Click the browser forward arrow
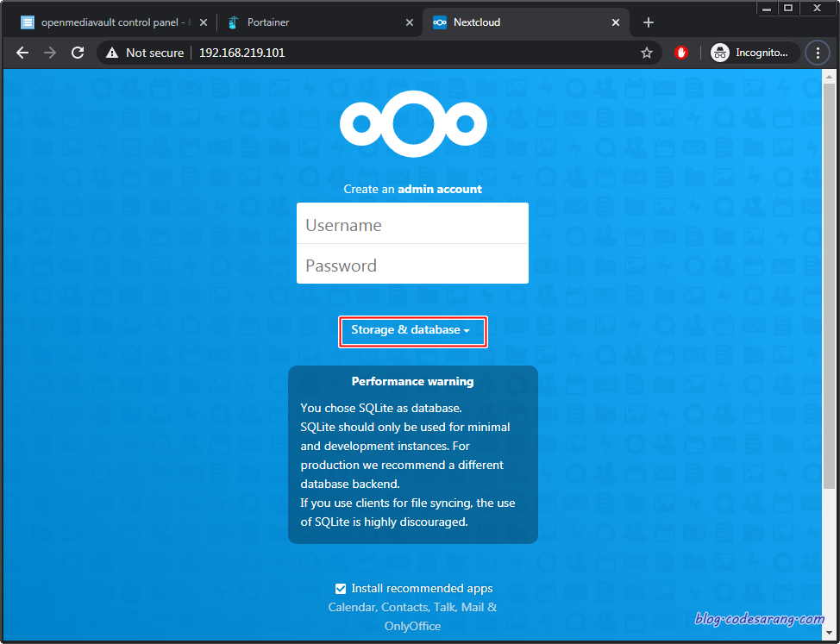The image size is (840, 644). click(50, 53)
